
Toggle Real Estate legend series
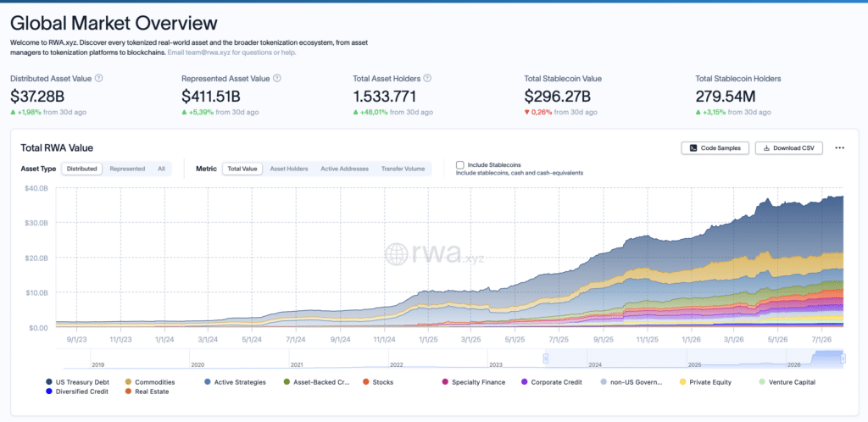[146, 391]
